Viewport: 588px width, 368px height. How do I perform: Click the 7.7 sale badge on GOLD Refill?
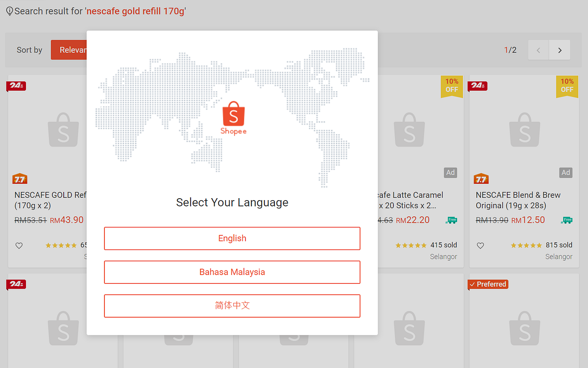point(20,179)
